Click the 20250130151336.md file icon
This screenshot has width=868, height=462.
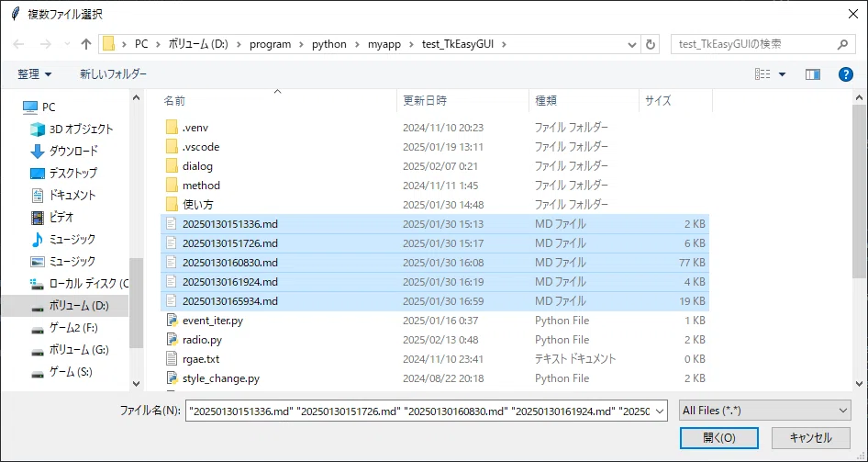[172, 224]
